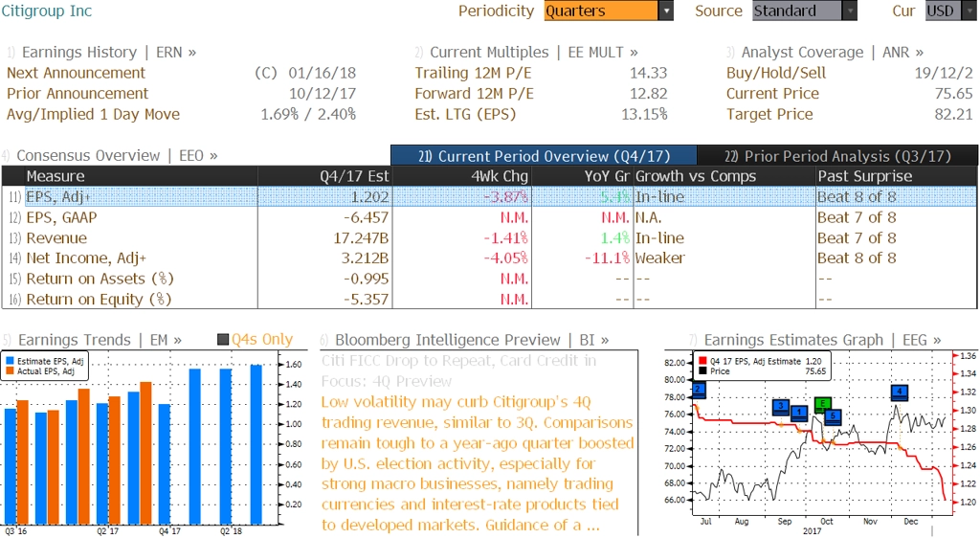980x538 pixels.
Task: Switch to Current Period Overview (Q4/17) tab
Action: coord(544,156)
